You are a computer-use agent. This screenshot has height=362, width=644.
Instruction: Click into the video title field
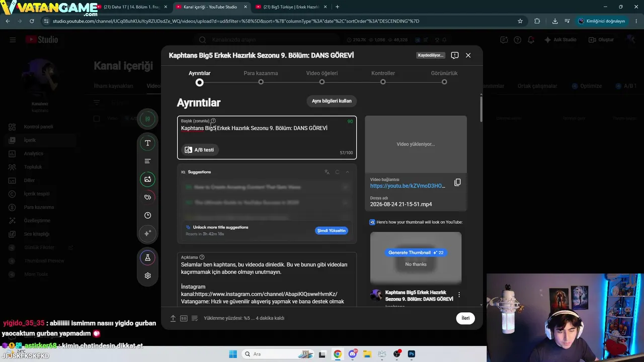coord(267,137)
